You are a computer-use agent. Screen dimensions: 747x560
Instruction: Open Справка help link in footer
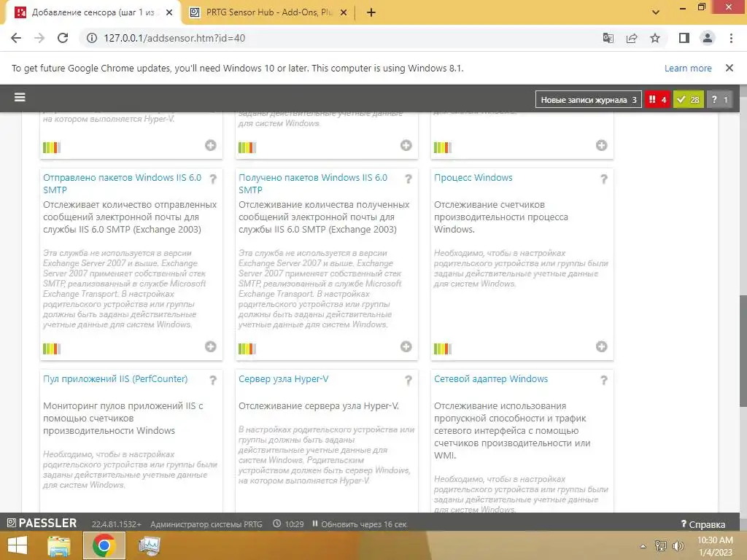(703, 524)
